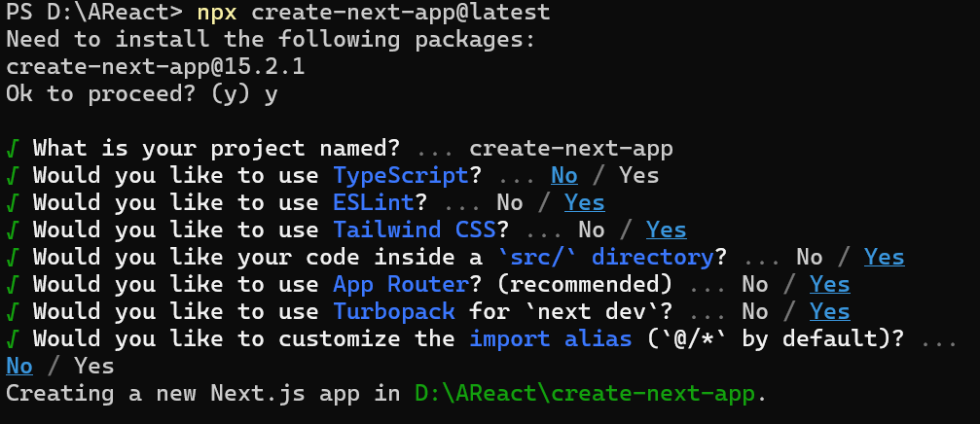This screenshot has width=980, height=424.
Task: Click the blue 'import alias' keyword
Action: click(551, 338)
